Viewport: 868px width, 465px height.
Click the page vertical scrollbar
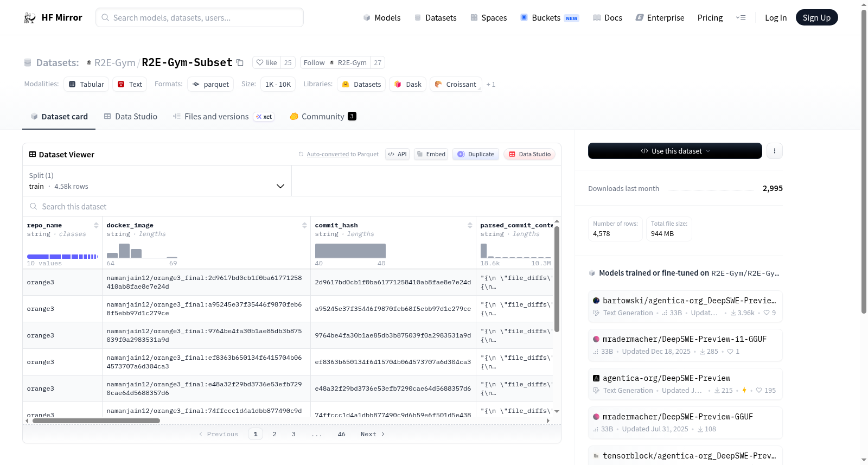point(864,162)
